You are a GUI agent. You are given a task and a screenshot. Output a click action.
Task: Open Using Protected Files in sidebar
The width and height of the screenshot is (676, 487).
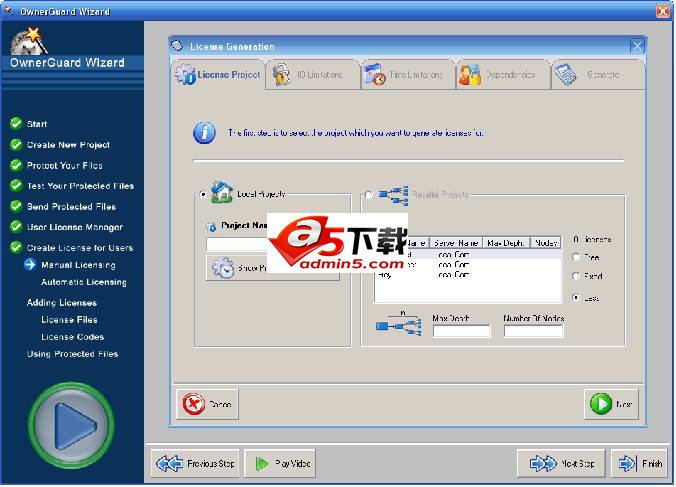pos(72,354)
